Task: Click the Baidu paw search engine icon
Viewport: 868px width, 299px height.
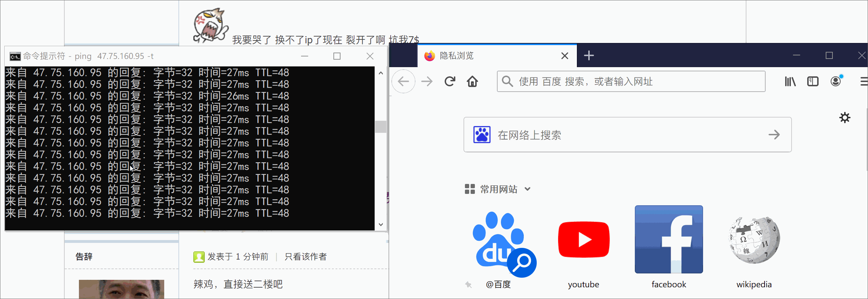Action: coord(482,135)
